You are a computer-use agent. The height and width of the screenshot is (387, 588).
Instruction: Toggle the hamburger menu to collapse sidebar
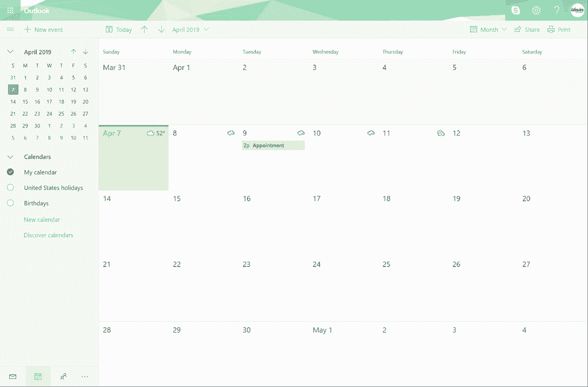pyautogui.click(x=10, y=29)
